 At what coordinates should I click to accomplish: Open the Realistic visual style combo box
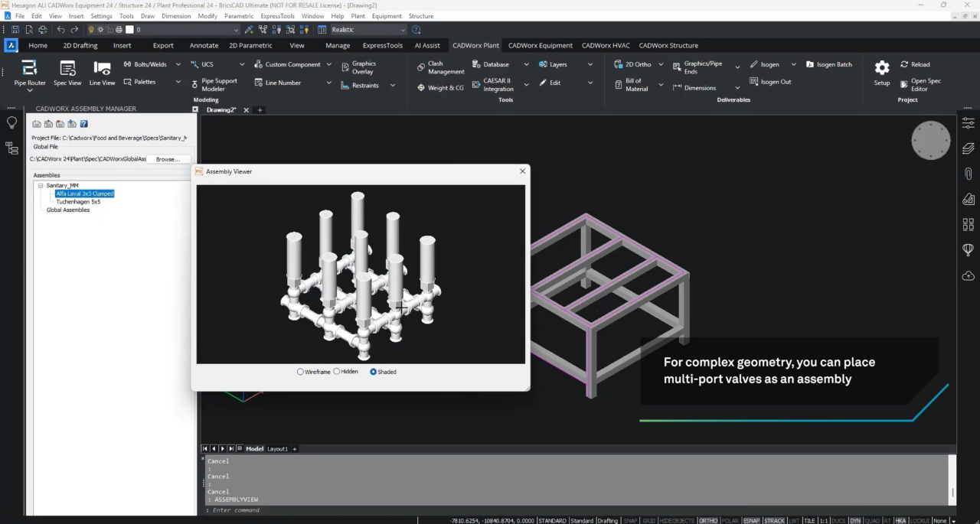point(368,30)
